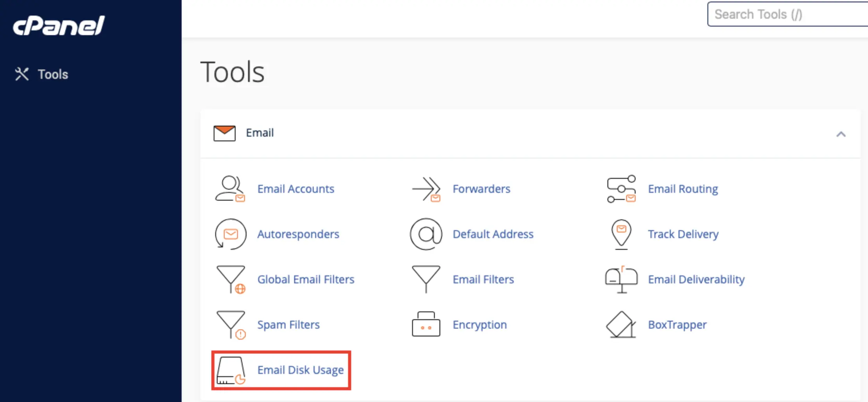Click the Tools page heading
The image size is (868, 402).
(x=232, y=72)
